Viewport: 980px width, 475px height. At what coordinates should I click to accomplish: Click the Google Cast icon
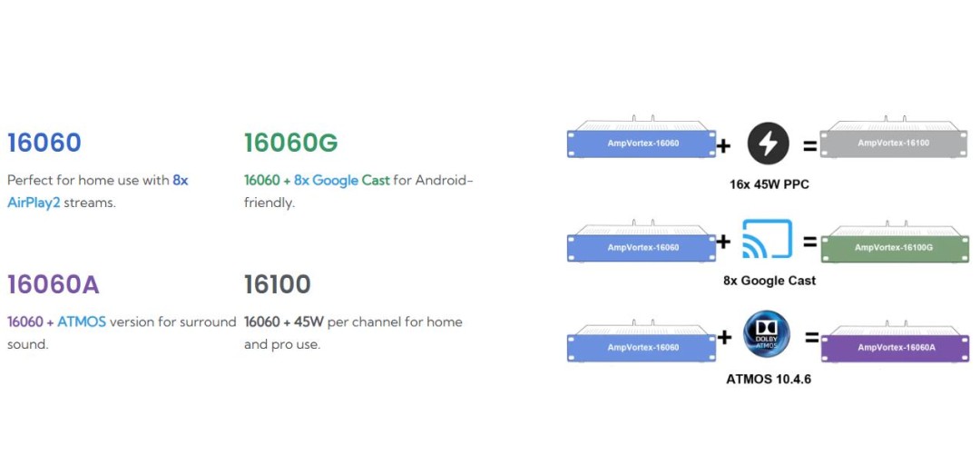coord(768,241)
